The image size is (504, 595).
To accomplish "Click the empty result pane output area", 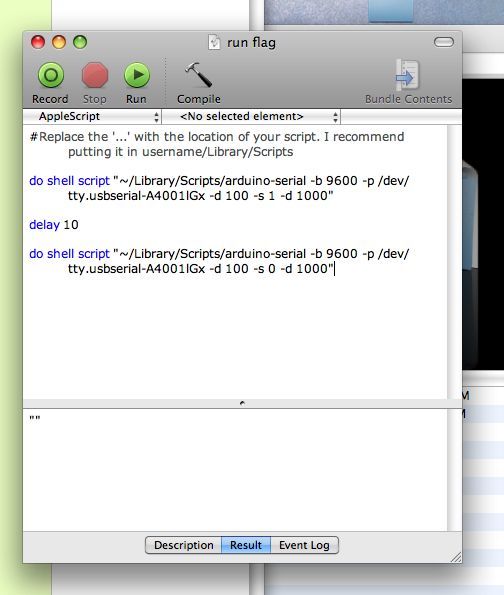I will pyautogui.click(x=235, y=470).
